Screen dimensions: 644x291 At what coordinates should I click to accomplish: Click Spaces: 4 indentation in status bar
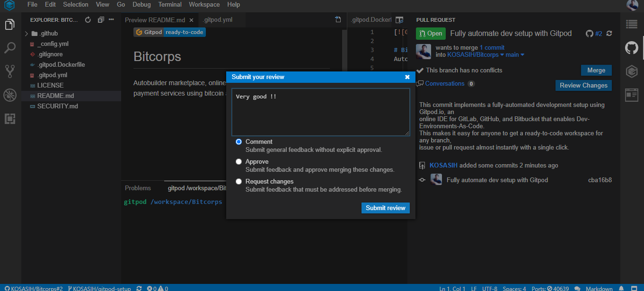tap(514, 288)
